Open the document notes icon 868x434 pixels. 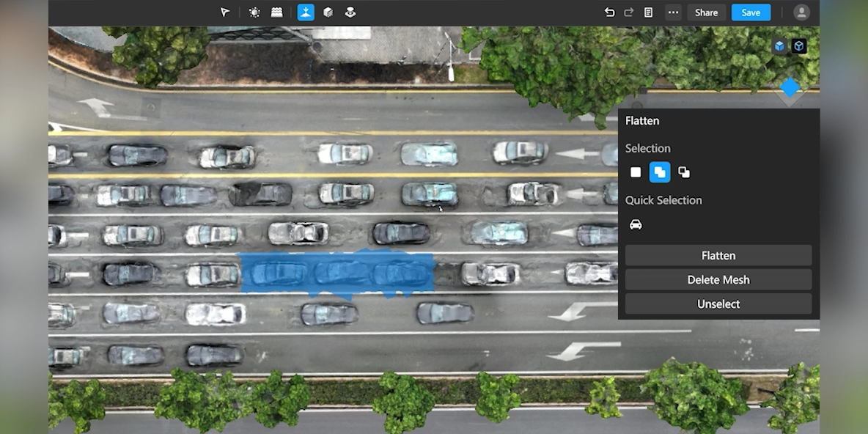click(648, 12)
